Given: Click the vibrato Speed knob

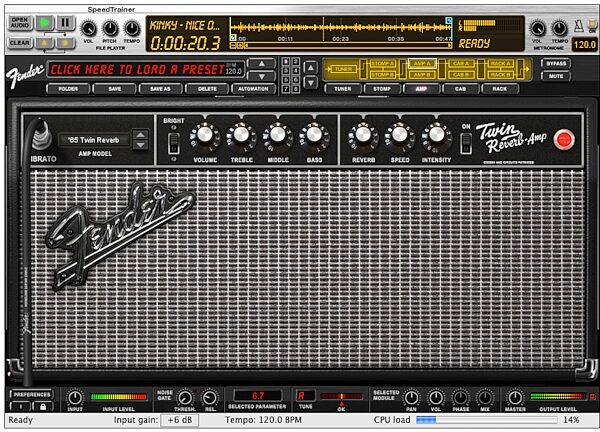Looking at the screenshot, I should 400,135.
